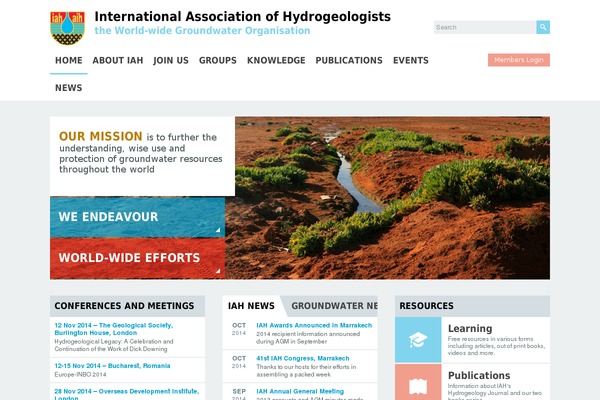Open the Learning graduation cap icon
The height and width of the screenshot is (400, 600).
(x=418, y=340)
